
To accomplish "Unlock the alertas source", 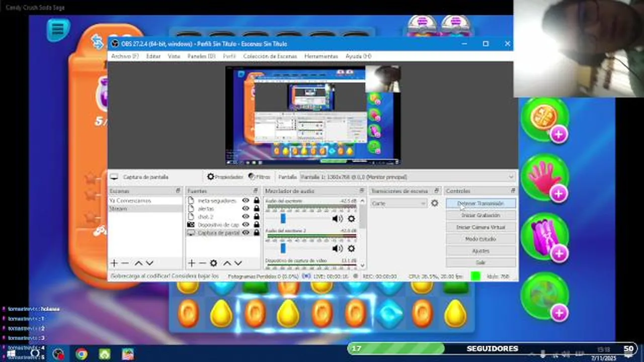I will (256, 209).
